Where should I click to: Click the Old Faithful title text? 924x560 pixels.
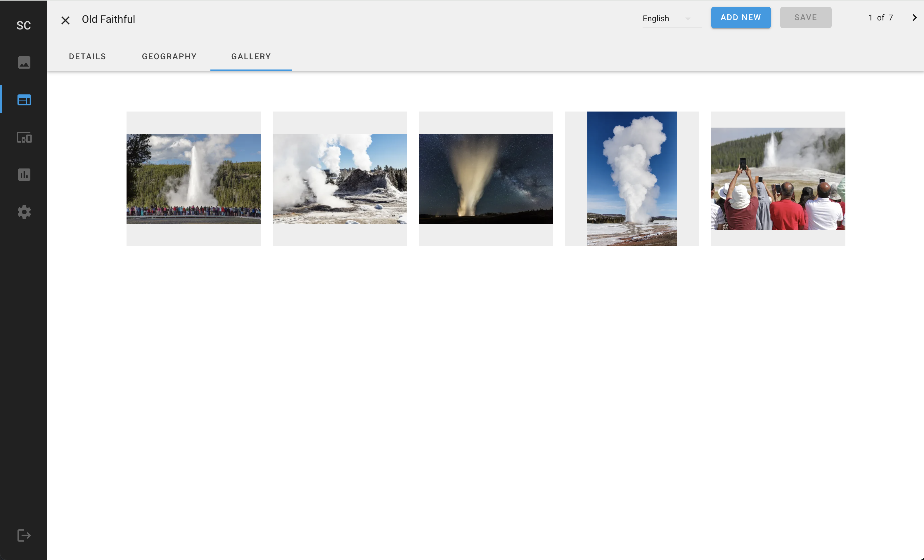[108, 19]
